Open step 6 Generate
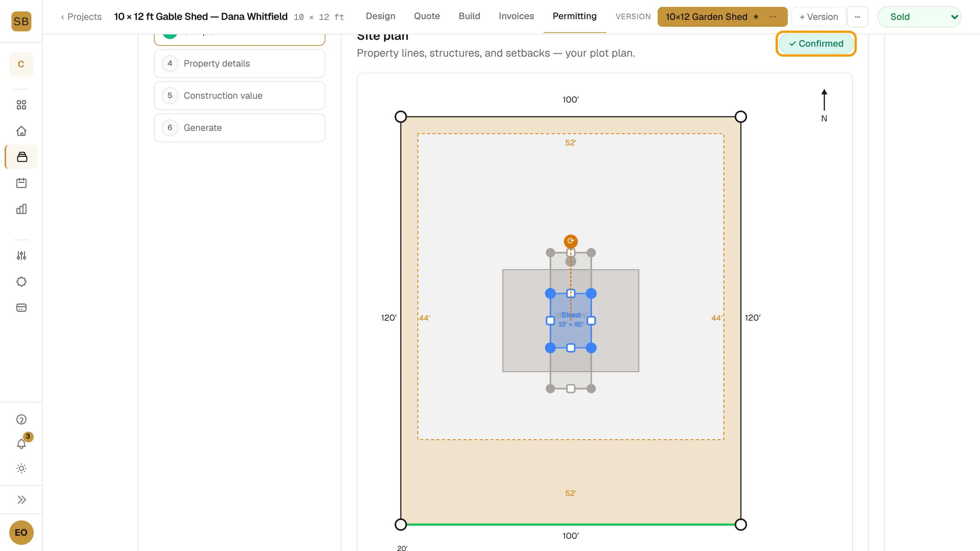980x551 pixels. tap(240, 128)
